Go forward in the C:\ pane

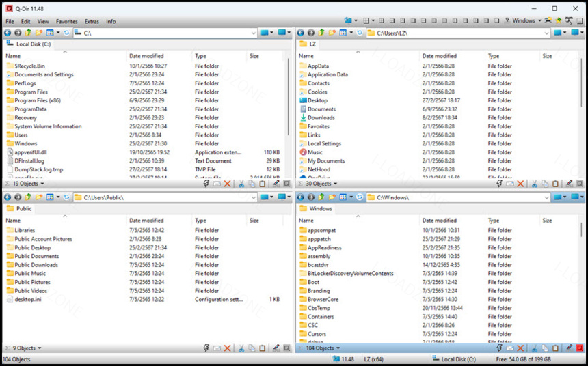tap(18, 33)
